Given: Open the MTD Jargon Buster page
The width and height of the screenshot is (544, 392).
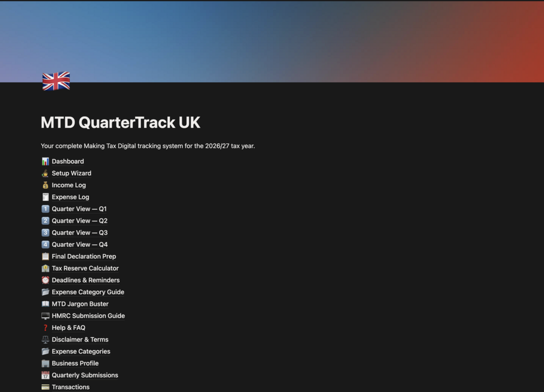Looking at the screenshot, I should tap(80, 304).
